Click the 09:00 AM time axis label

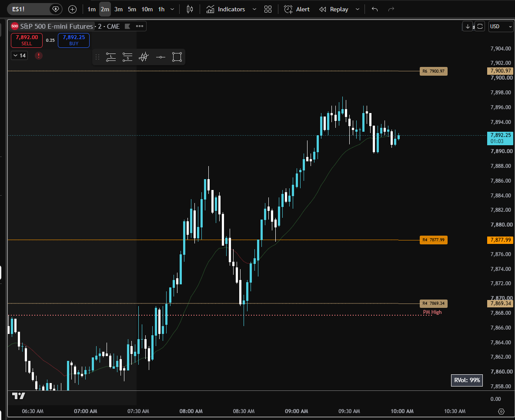pos(297,411)
